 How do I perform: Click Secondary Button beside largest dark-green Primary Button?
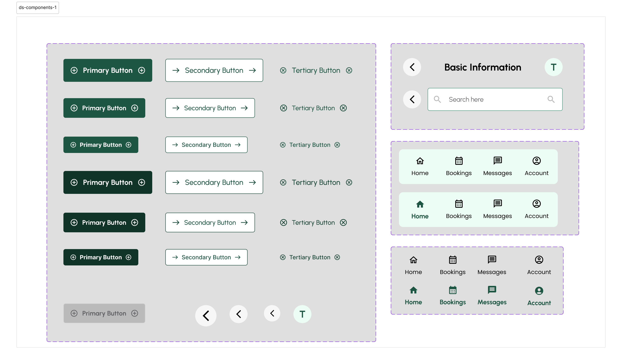point(214,182)
